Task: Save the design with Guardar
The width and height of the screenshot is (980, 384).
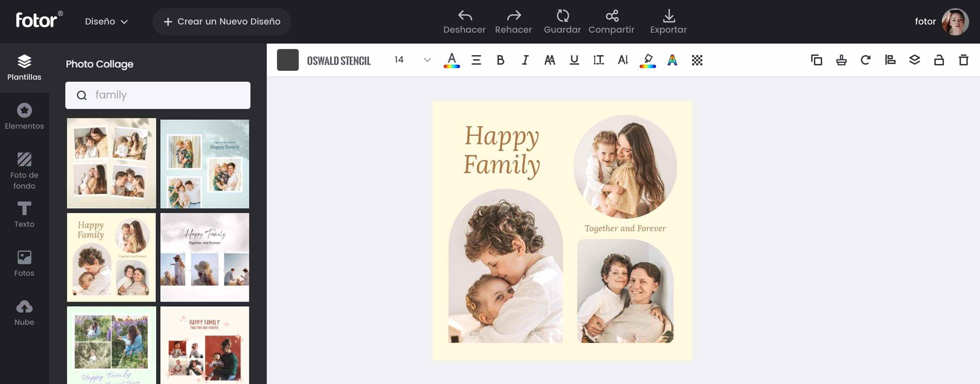Action: [562, 22]
